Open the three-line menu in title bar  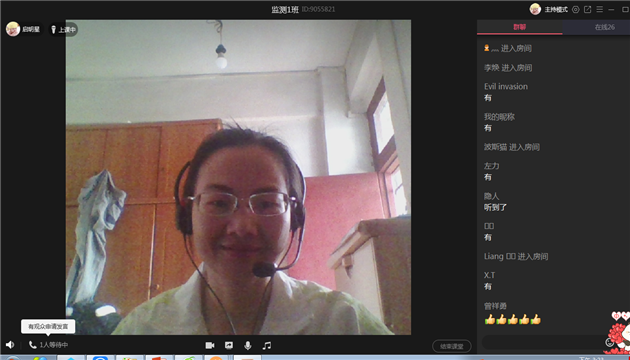(599, 9)
